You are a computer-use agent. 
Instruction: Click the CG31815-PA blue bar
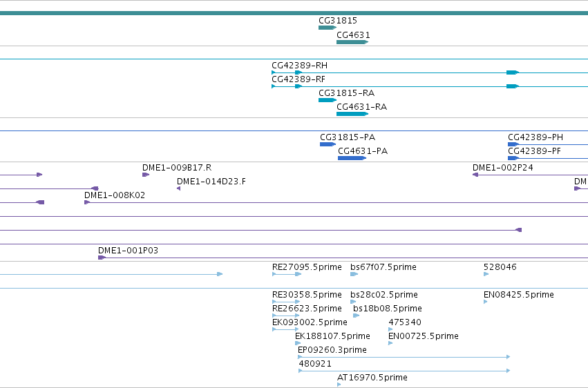[x=328, y=144]
